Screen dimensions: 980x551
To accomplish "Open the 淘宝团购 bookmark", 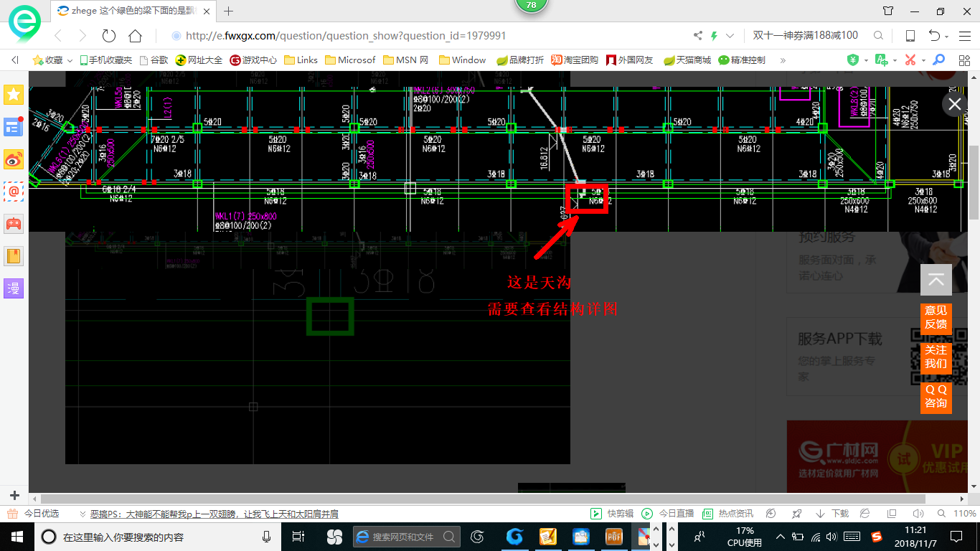I will 575,60.
